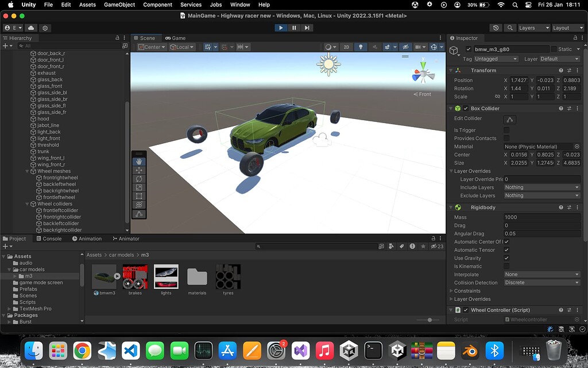Switch to the Game tab
The image size is (588, 368).
click(x=175, y=37)
